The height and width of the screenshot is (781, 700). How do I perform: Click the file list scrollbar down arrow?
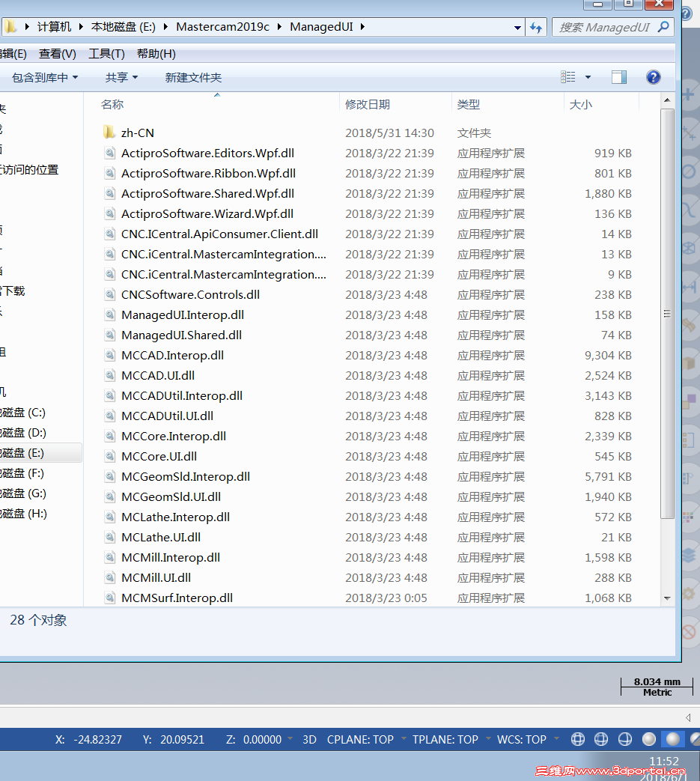667,598
